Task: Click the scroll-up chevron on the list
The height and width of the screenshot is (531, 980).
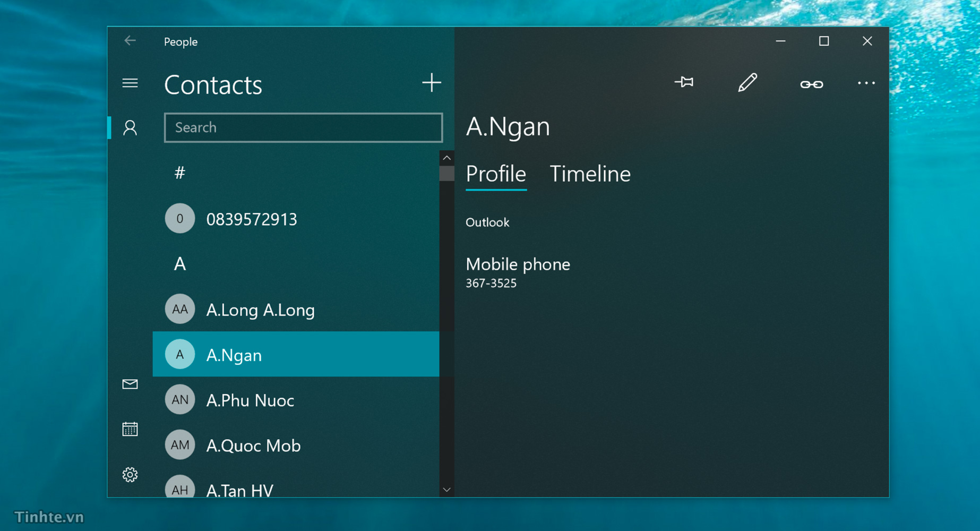Action: point(446,157)
